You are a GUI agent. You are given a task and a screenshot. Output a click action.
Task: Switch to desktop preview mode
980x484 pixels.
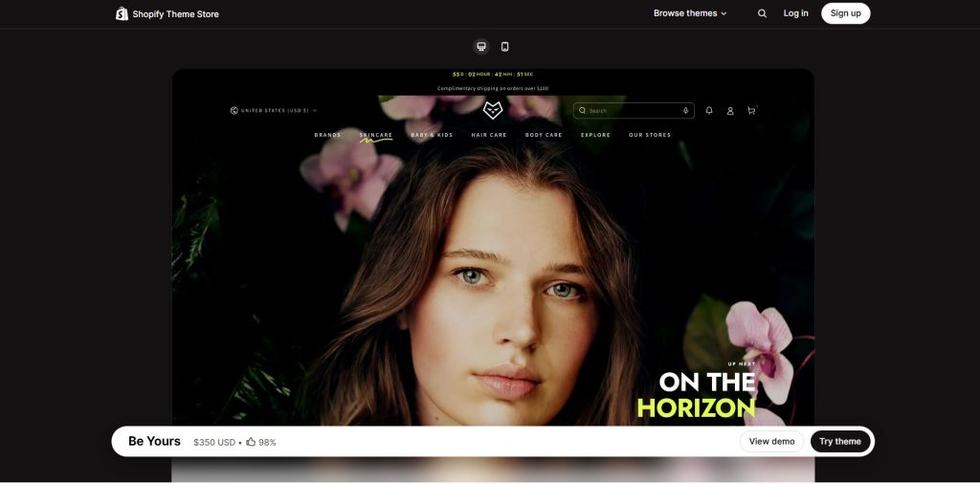[481, 46]
